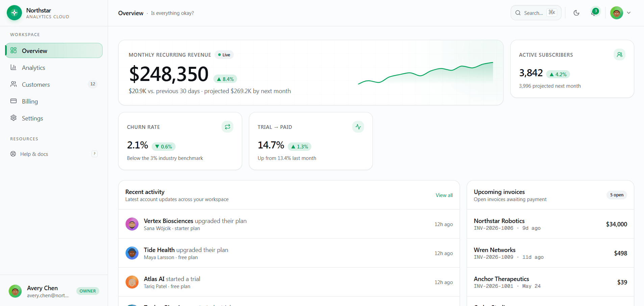This screenshot has height=306, width=644.
Task: Open the Overview grid icon in sidebar
Action: coord(14,50)
